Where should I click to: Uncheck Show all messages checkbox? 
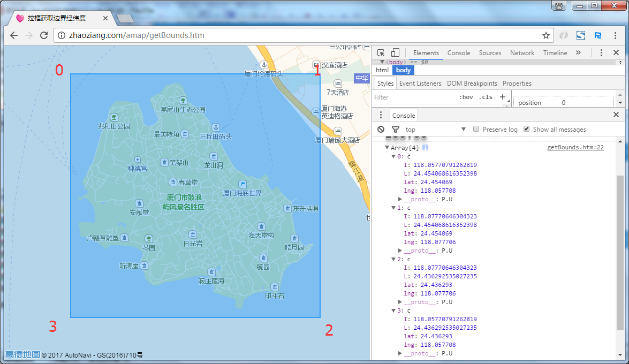point(526,130)
